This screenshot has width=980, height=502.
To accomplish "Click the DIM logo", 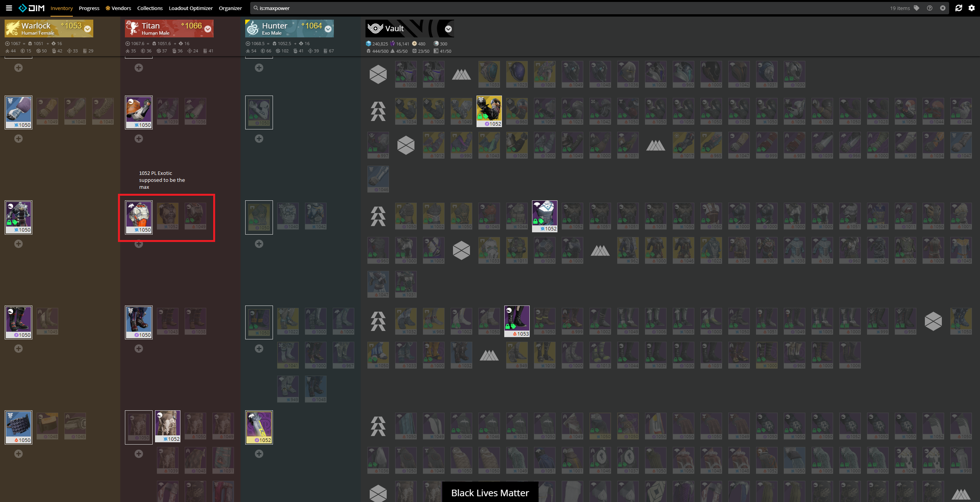I will tap(32, 8).
